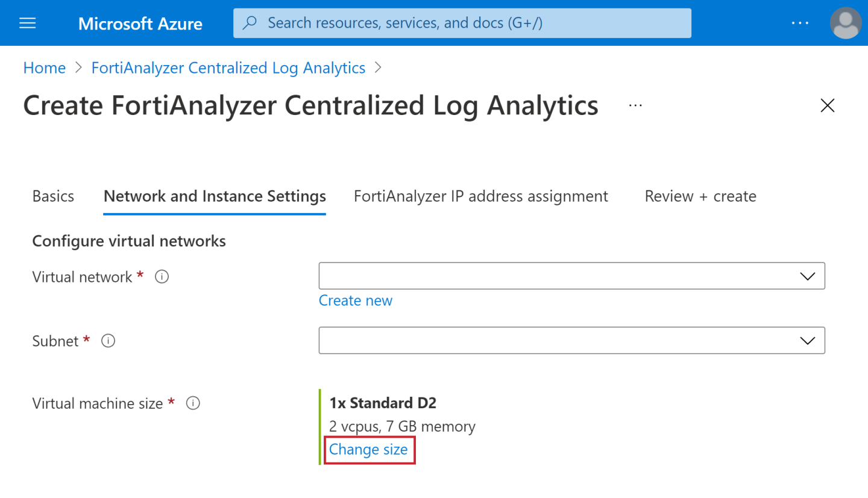Open FortiAnalyzer Centralized Log Analytics breadcrumb

[x=228, y=68]
